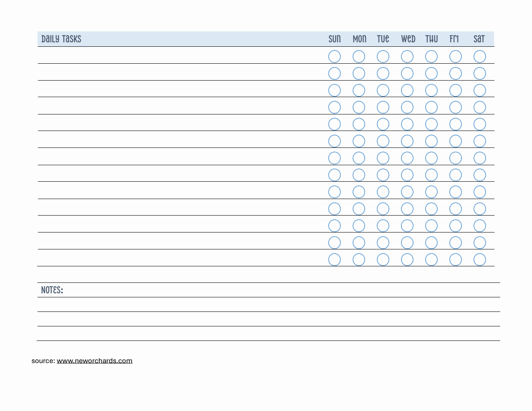
Task: Select the Thu column header
Action: pyautogui.click(x=431, y=39)
